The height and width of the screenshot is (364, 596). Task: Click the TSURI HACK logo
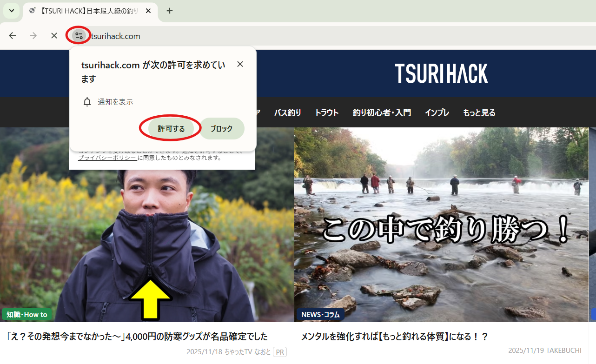tap(441, 74)
